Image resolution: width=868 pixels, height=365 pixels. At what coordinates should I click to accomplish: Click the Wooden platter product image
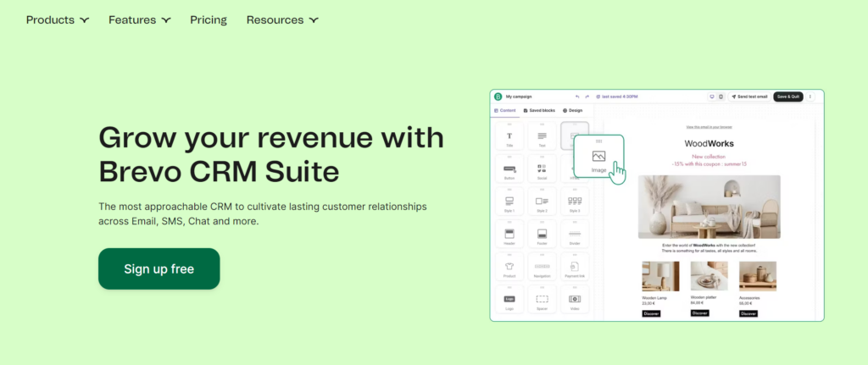(x=709, y=276)
